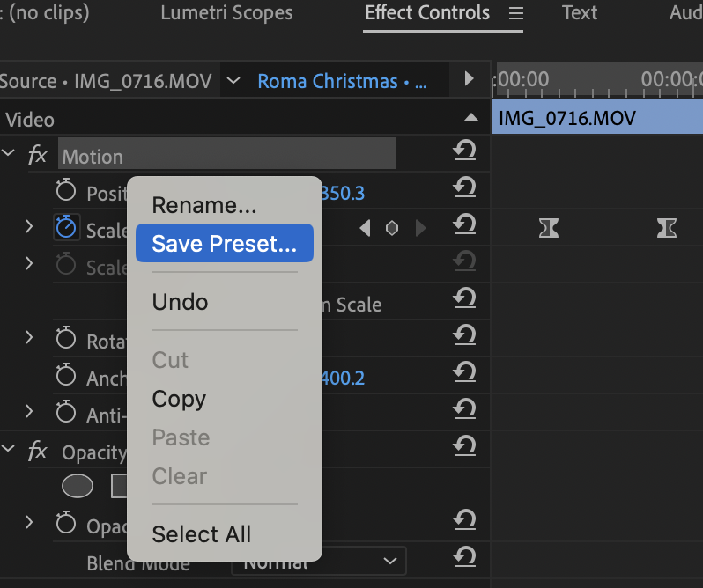
Task: Open the Blend Mode dropdown
Action: tap(389, 561)
